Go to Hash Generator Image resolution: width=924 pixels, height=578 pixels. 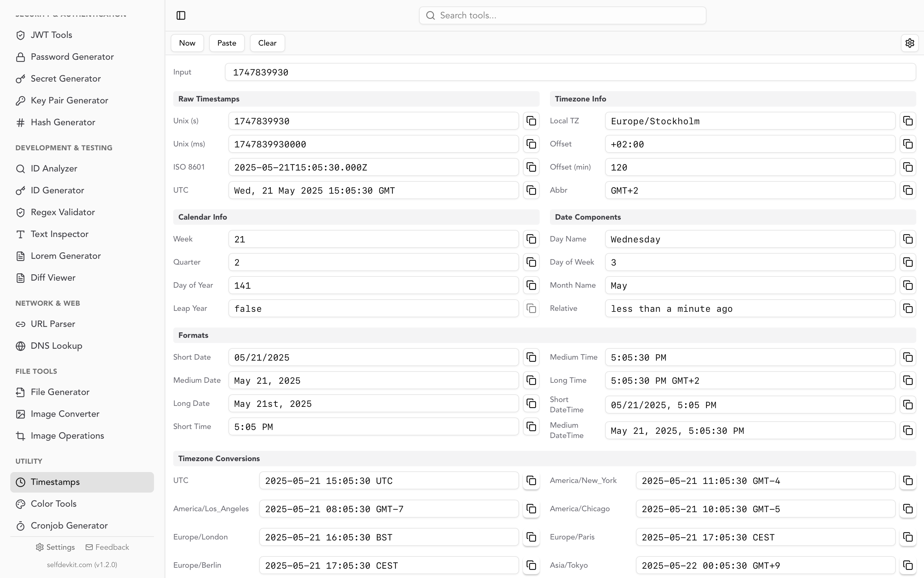click(x=82, y=122)
